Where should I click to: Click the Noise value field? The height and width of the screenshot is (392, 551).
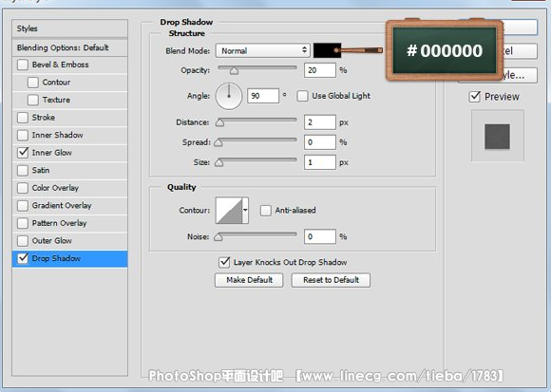[x=320, y=236]
